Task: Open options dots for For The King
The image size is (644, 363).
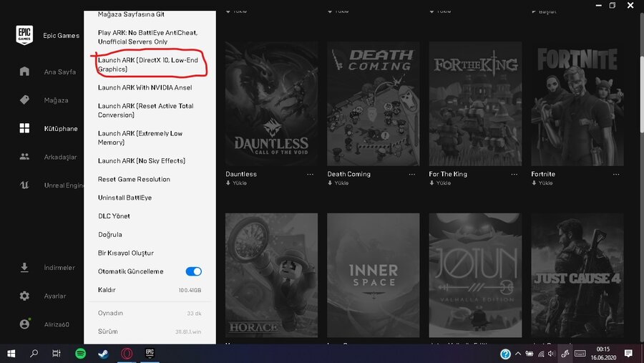Action: point(514,174)
